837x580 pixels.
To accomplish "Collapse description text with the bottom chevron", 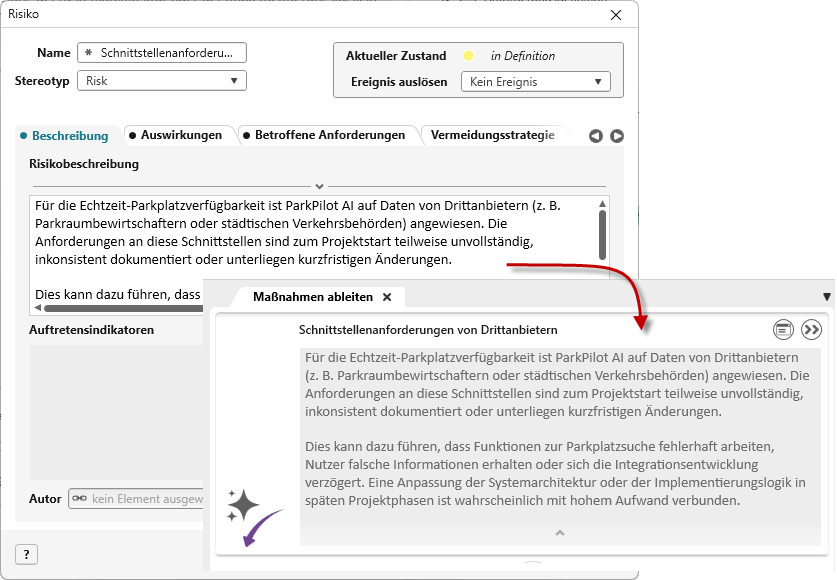I will [x=559, y=532].
